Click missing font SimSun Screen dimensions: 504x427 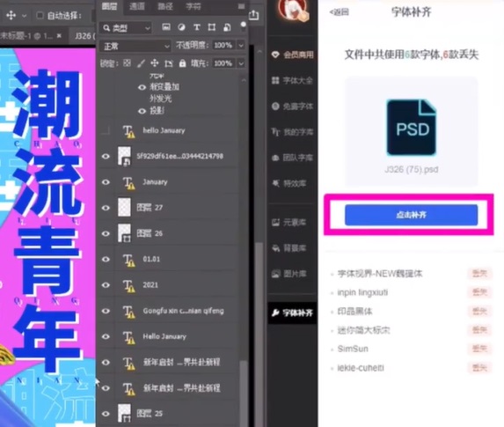click(353, 349)
